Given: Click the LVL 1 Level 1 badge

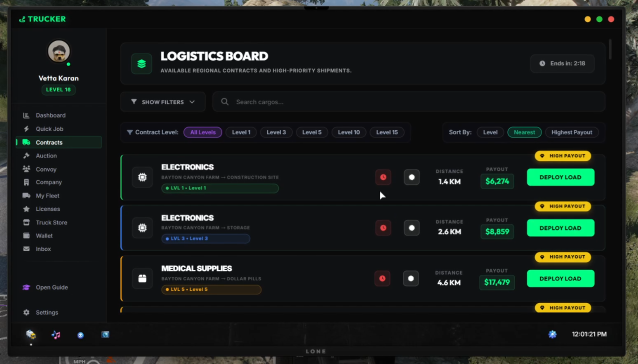Looking at the screenshot, I should pos(220,188).
